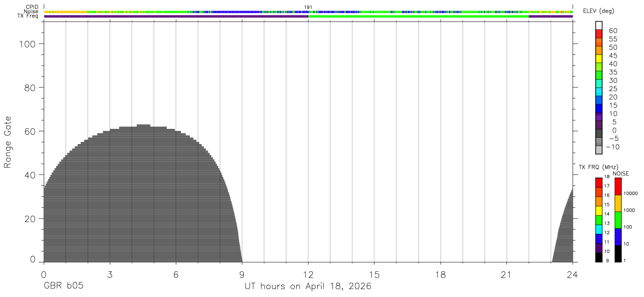Click the 14 label on TX FRQ legend

[x=606, y=214]
